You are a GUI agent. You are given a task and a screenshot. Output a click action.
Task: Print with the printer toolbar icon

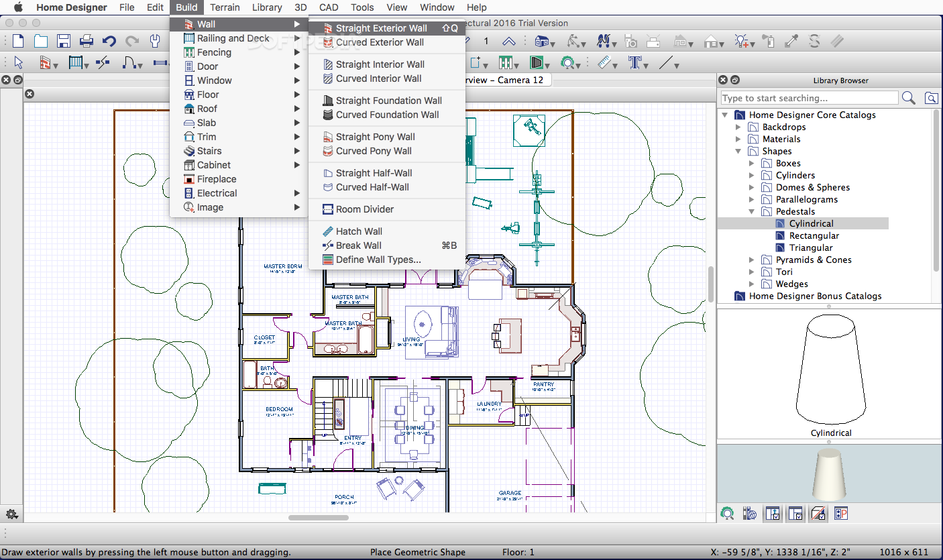(x=87, y=41)
